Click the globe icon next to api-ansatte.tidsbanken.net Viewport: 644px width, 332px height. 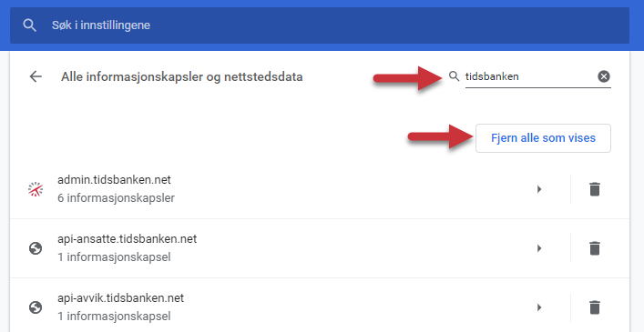click(36, 248)
